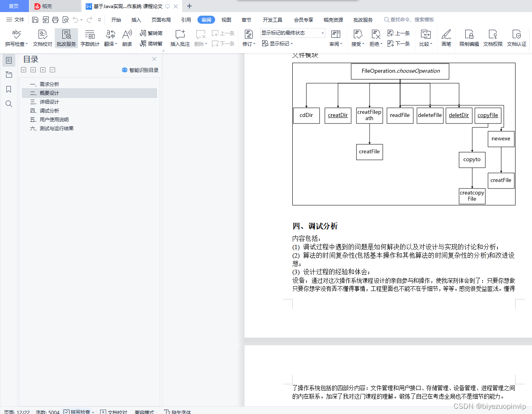The width and height of the screenshot is (532, 414).
Task: Open the search icon in left sidebar
Action: point(9,104)
